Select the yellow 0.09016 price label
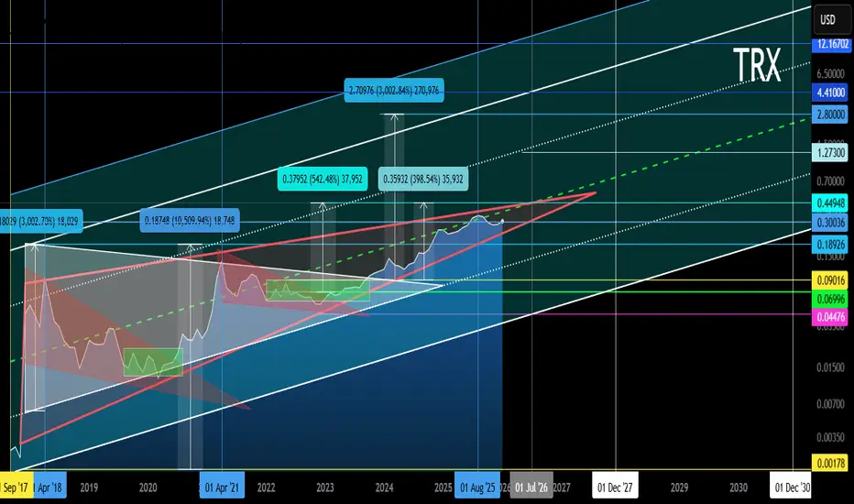Viewport: 854px width, 504px height. [x=830, y=281]
